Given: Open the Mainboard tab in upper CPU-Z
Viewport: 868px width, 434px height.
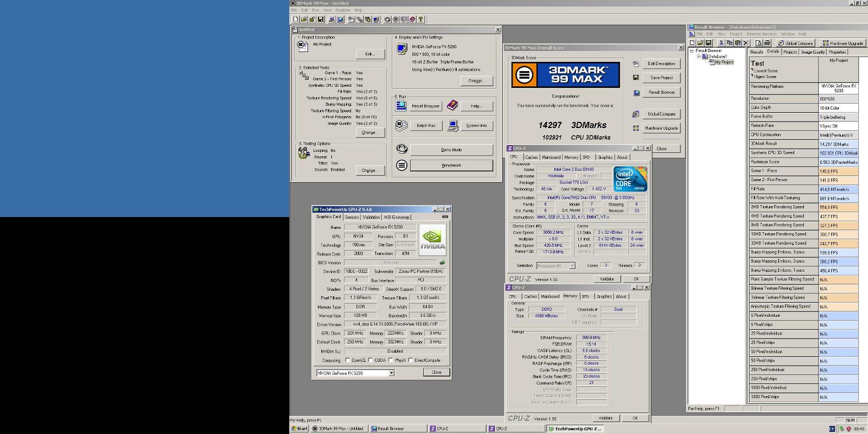Looking at the screenshot, I should click(551, 157).
